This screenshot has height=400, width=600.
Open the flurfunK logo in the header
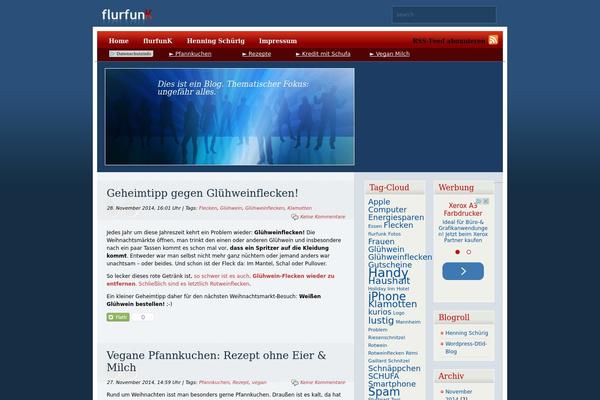coord(127,15)
